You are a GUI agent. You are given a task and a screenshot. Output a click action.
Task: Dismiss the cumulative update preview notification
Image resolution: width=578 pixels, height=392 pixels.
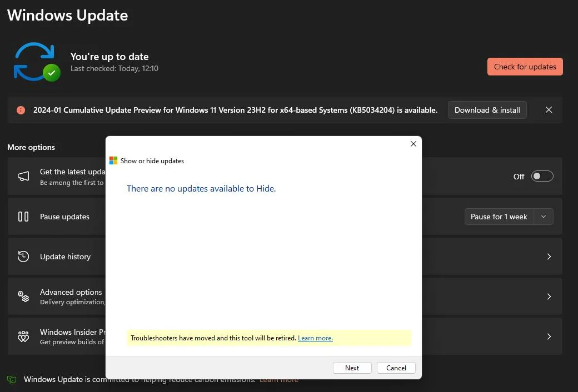tap(549, 110)
